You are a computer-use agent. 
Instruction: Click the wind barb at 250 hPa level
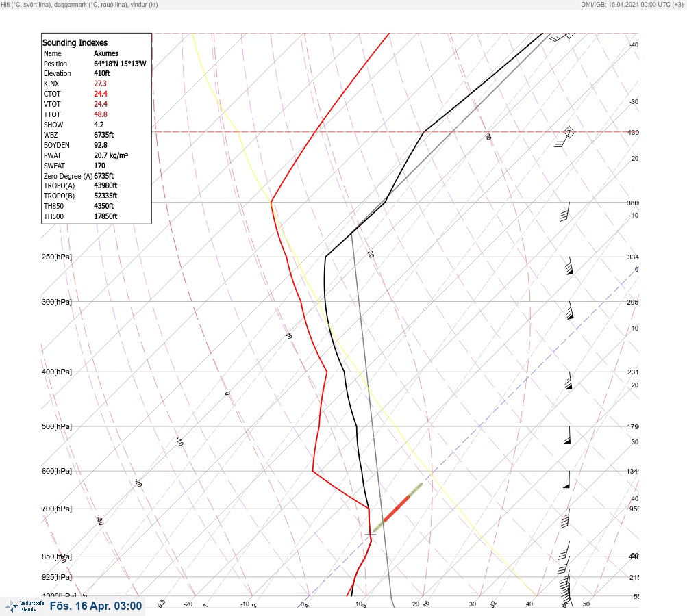click(x=569, y=266)
